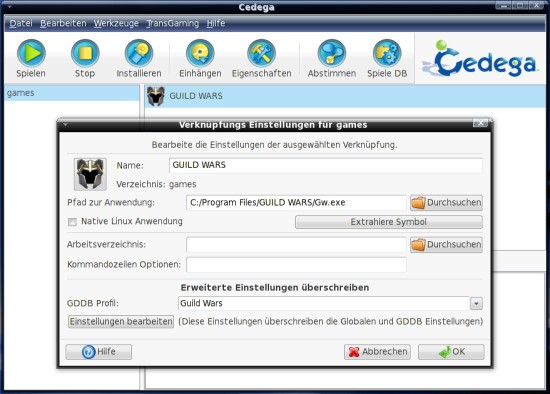
Task: Open the GDDB Profil dropdown arrow
Action: click(476, 303)
